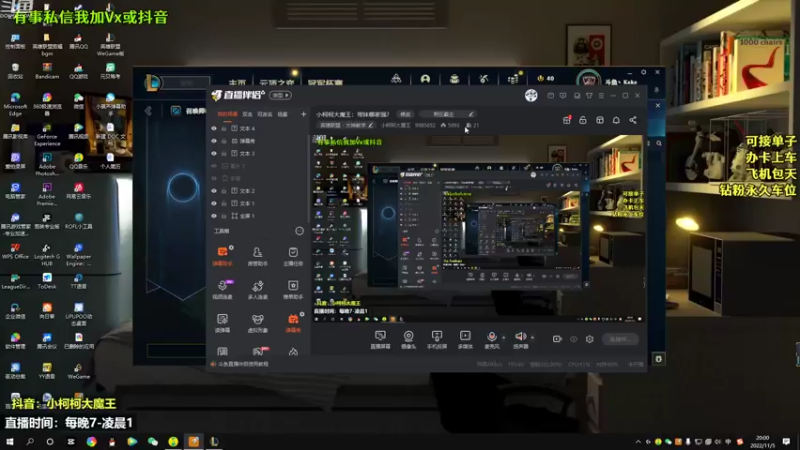Hide the 弹幕秀 source layer
Image resolution: width=800 pixels, height=450 pixels.
pos(214,141)
